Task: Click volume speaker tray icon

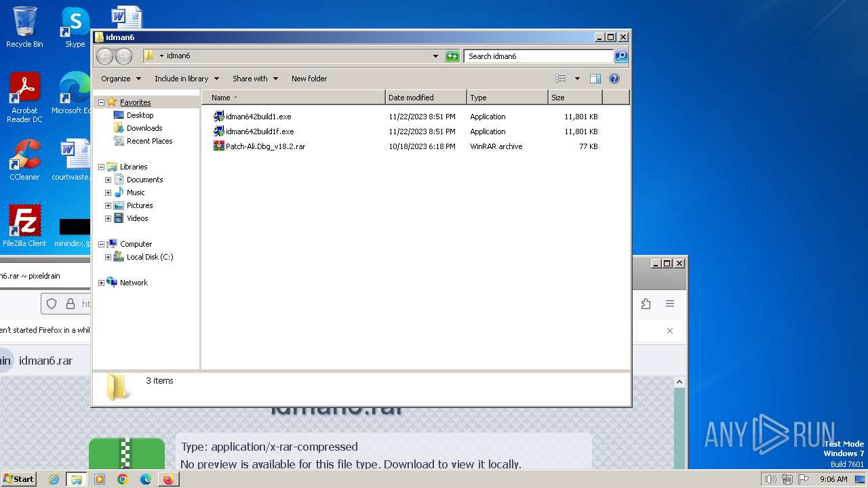Action: [x=770, y=479]
